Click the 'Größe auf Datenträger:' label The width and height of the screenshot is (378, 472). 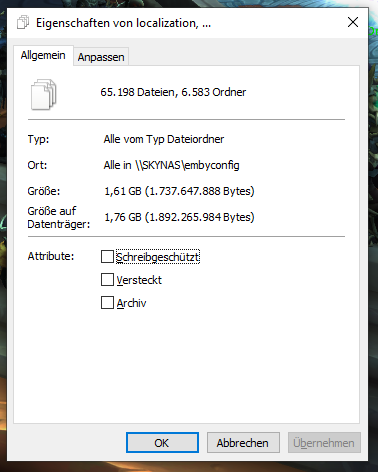pyautogui.click(x=59, y=217)
